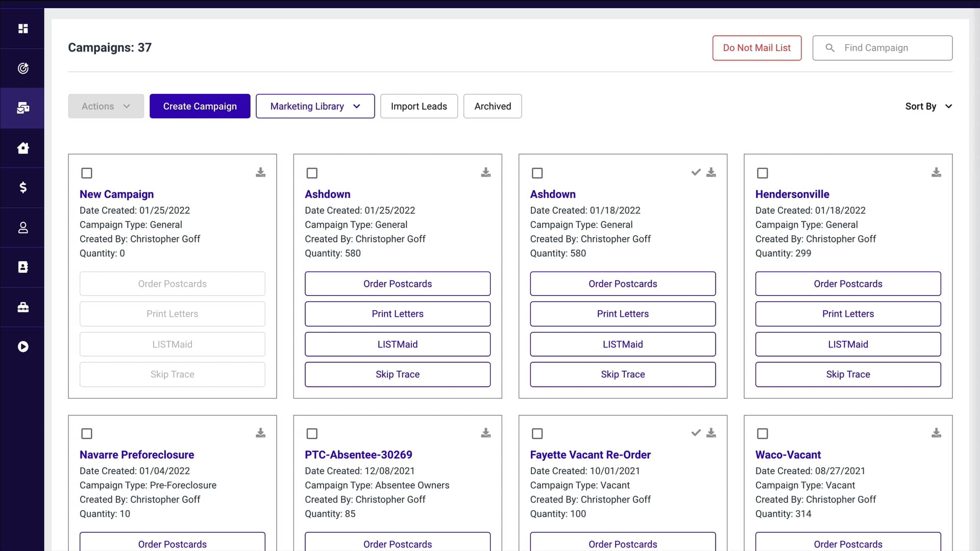This screenshot has width=980, height=551.
Task: Download the Hendersonville campaign list
Action: point(936,172)
